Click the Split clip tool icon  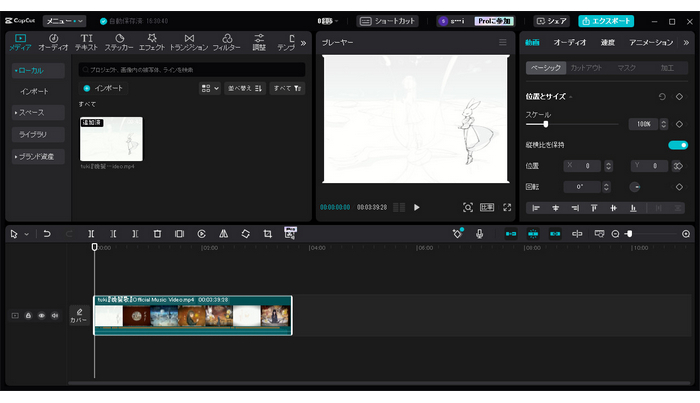91,234
